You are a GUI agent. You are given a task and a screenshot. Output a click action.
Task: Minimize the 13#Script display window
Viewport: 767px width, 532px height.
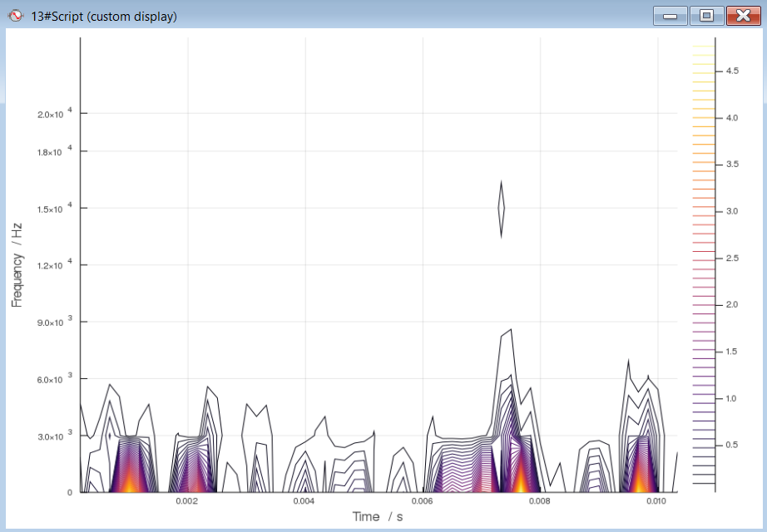pyautogui.click(x=670, y=16)
